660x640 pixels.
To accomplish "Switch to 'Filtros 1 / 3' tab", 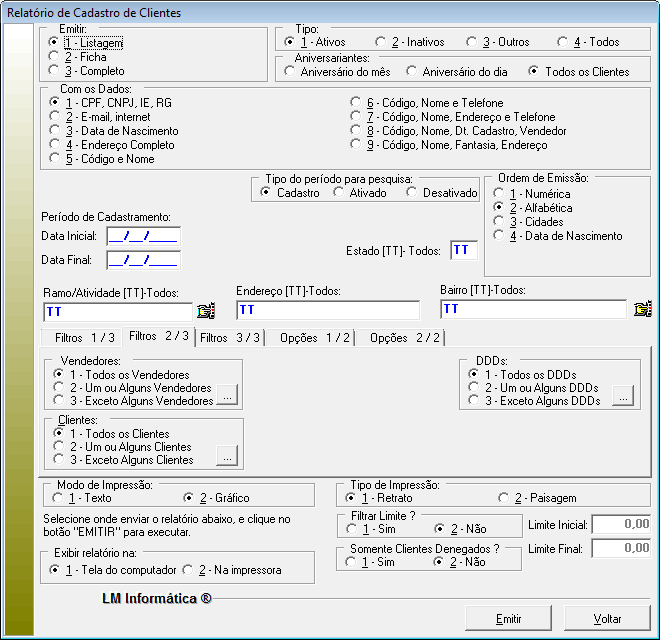I will (x=84, y=338).
